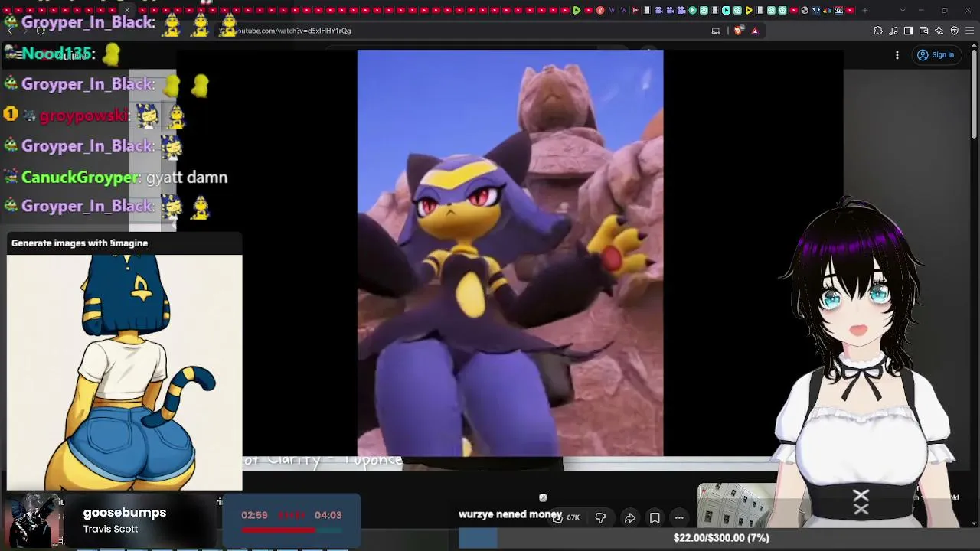Click the cast or install screen icon in address bar
Screen dimensions: 980x551
[716, 31]
